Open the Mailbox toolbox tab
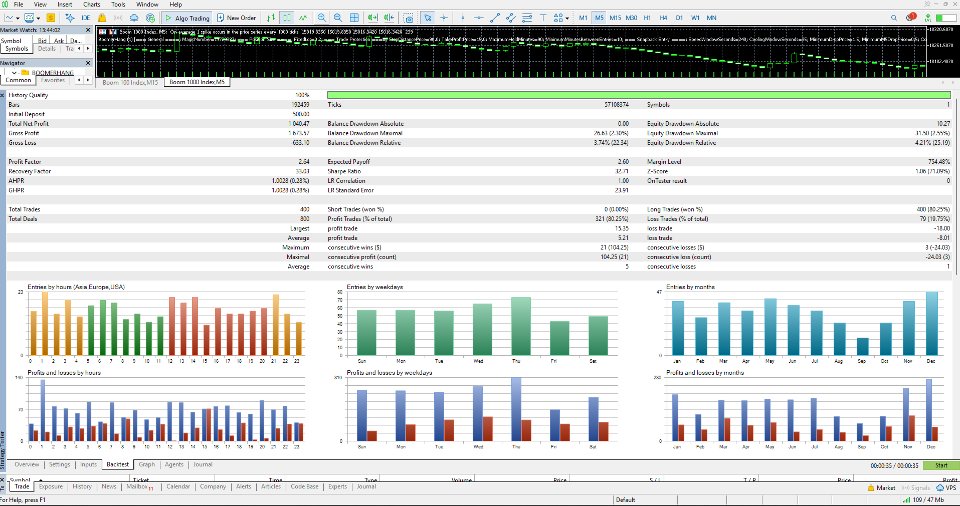 click(139, 486)
